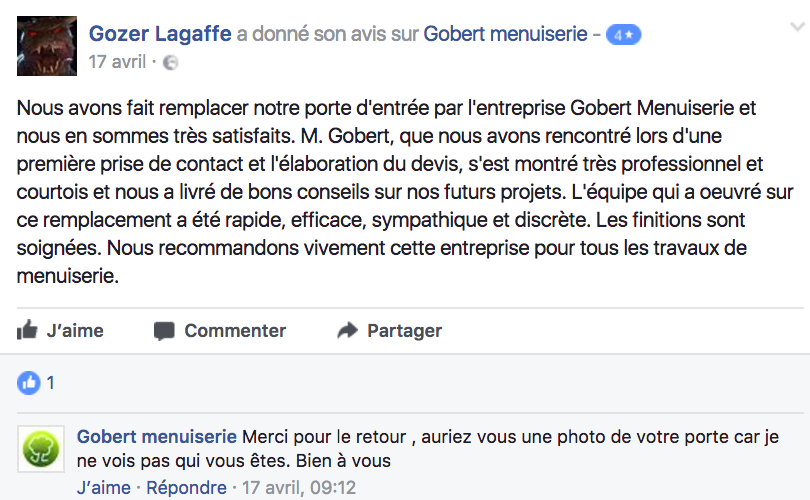Image resolution: width=810 pixels, height=500 pixels.
Task: Open the Gobert menuiserie commenter name link
Action: click(157, 437)
